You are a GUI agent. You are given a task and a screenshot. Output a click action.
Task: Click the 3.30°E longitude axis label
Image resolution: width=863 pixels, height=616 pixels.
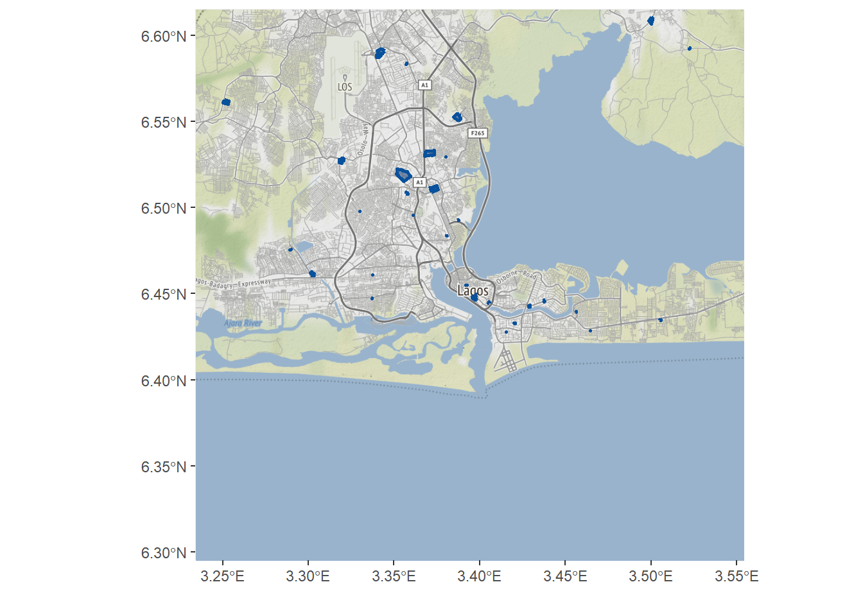point(308,576)
